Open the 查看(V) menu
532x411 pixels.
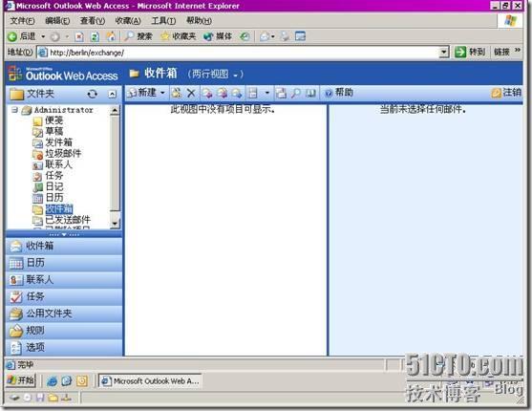click(93, 21)
